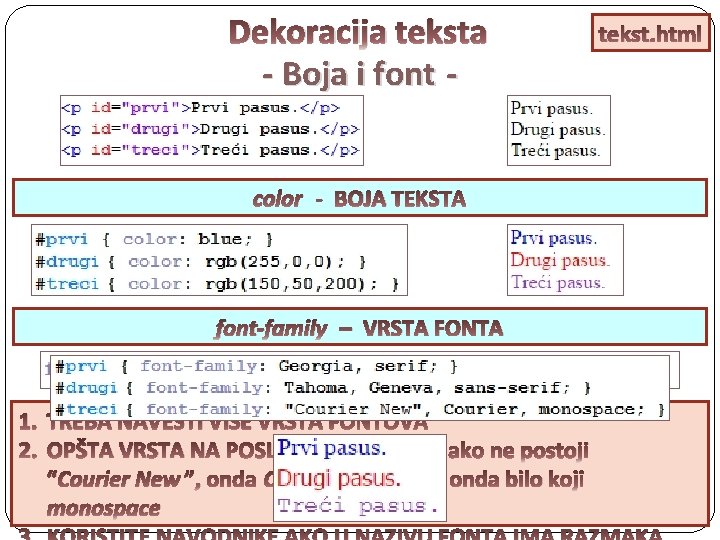Click large blue Georgia "Prvi pasus." in bottom output

coord(332,448)
